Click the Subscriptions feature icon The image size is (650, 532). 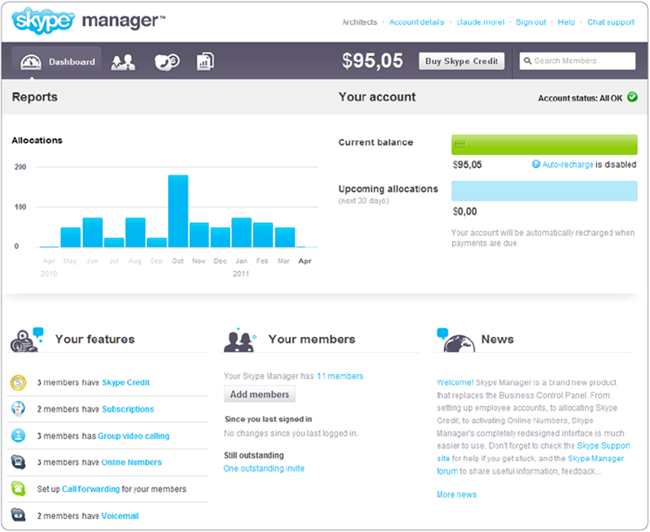[x=18, y=409]
